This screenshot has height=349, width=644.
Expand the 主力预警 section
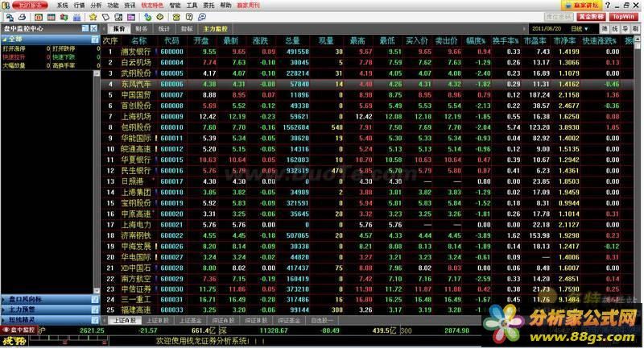pos(4,310)
